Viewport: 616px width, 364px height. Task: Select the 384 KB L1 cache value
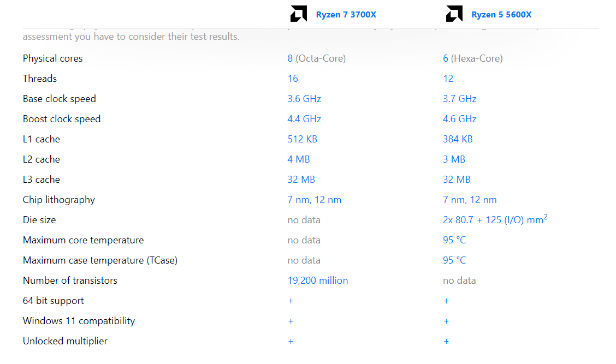pyautogui.click(x=458, y=139)
